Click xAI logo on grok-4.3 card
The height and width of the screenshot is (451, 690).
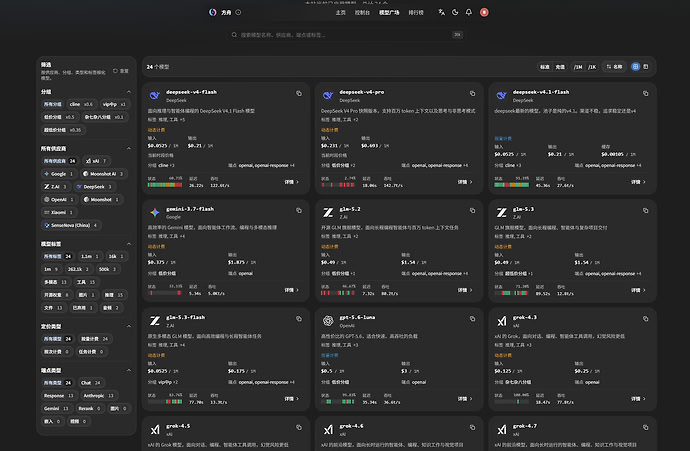tap(502, 321)
